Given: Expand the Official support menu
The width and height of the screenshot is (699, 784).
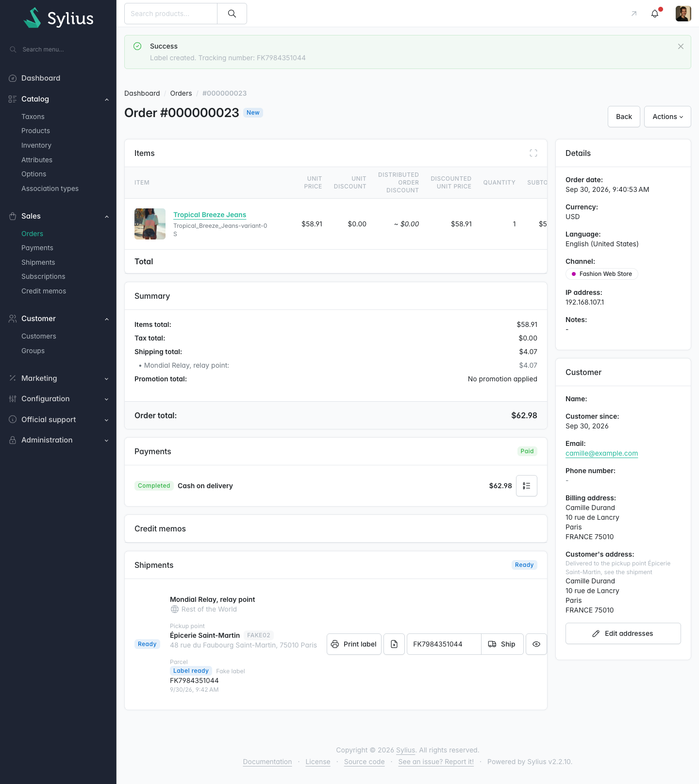Looking at the screenshot, I should coord(58,420).
